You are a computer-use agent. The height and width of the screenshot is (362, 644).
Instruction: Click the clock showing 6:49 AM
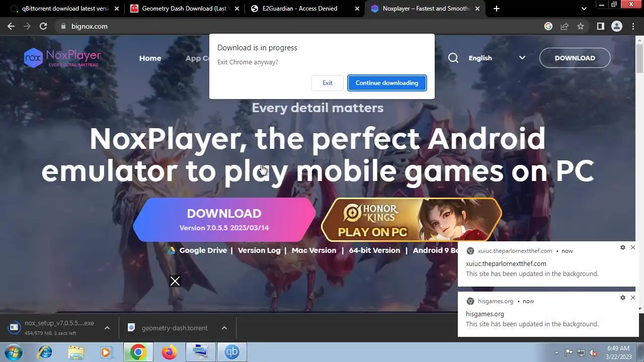(618, 352)
